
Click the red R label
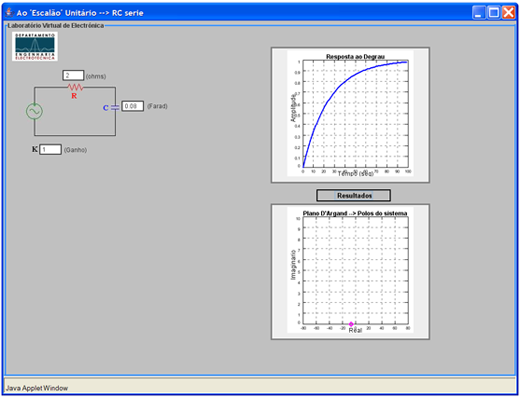[74, 96]
